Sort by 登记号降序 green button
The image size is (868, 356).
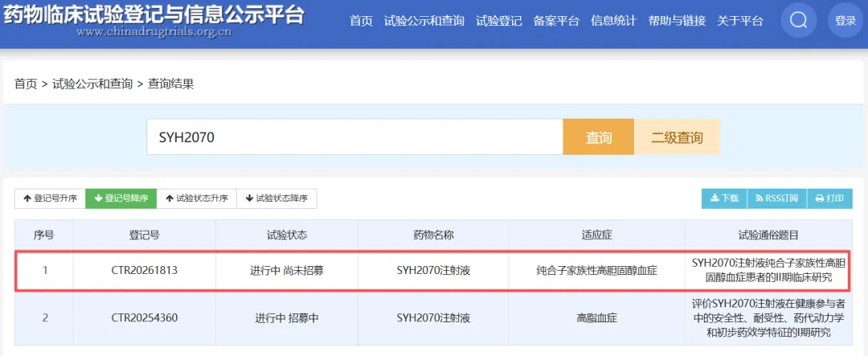121,198
